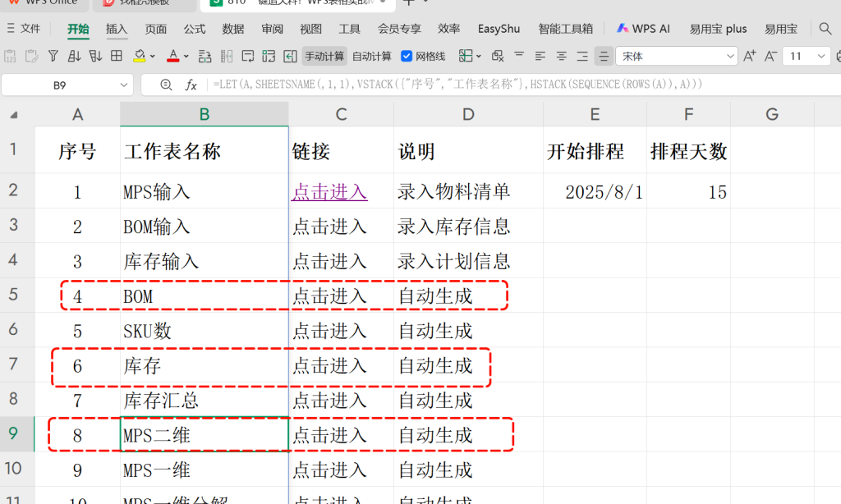
Task: Click the filter funnel icon
Action: [53, 56]
